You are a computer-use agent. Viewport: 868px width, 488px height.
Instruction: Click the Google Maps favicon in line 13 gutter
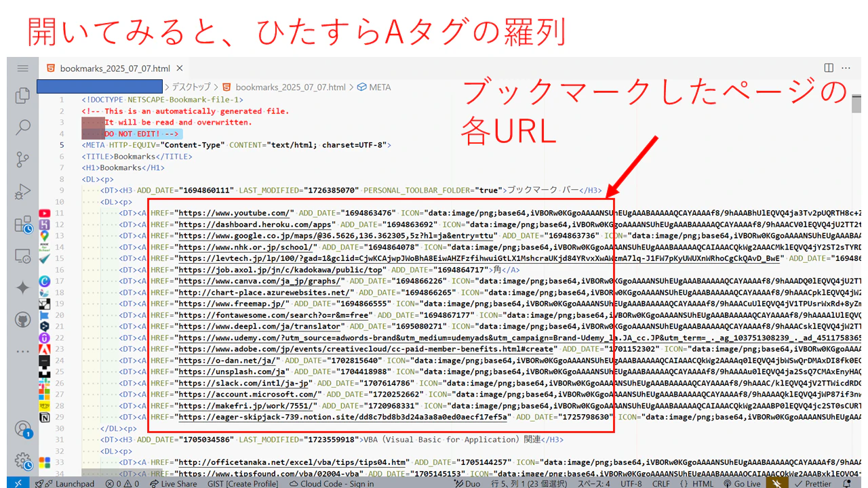point(45,236)
